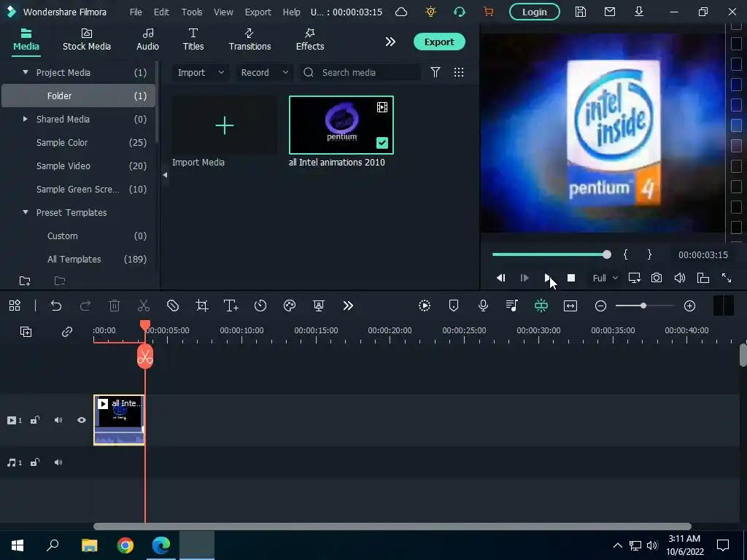Split clip with the scissors tool

click(144, 306)
